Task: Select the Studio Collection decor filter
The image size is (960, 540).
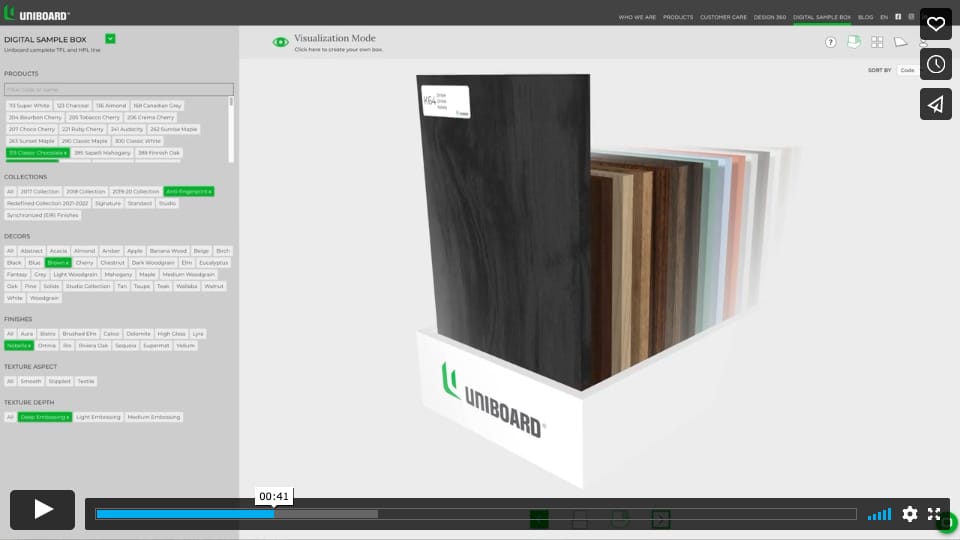Action: tap(88, 287)
